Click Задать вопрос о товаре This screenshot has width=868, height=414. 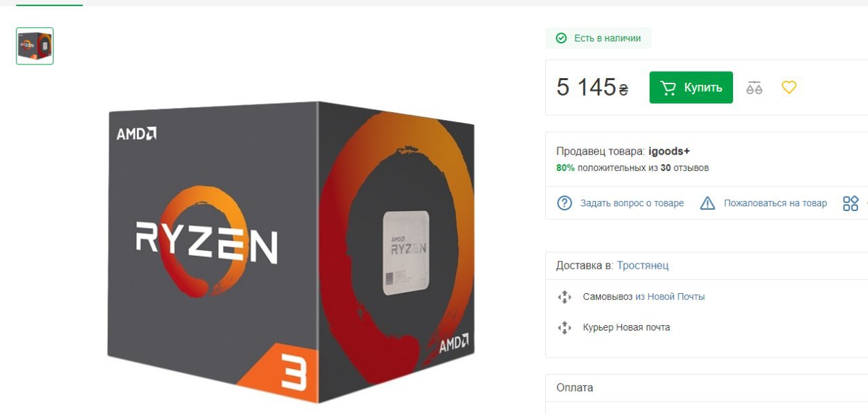pos(632,203)
